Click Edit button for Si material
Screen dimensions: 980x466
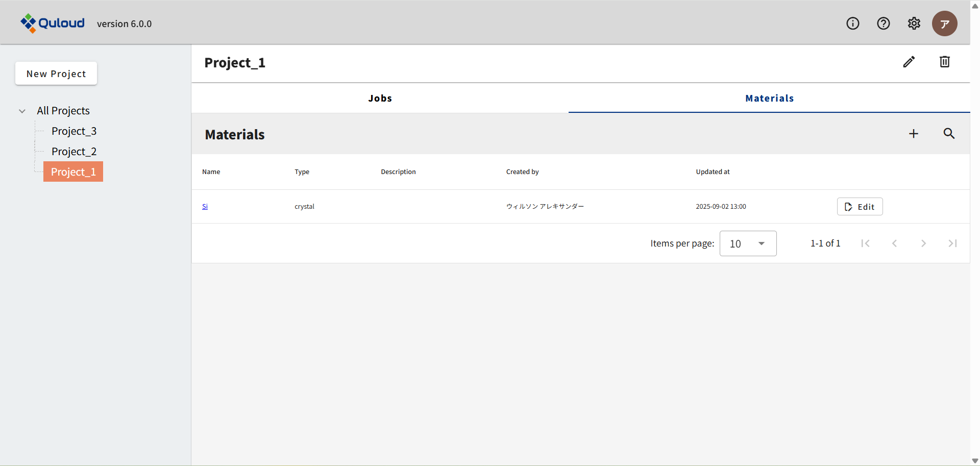click(860, 207)
